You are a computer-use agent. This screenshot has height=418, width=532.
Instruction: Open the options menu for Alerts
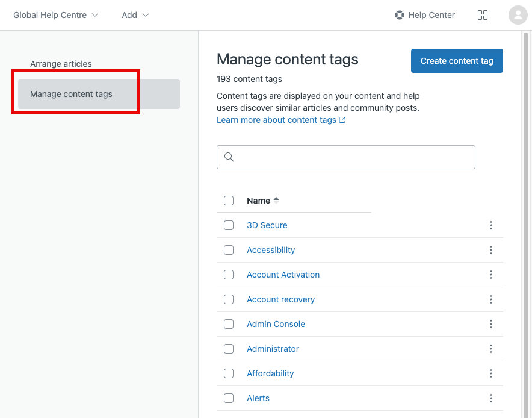click(491, 398)
